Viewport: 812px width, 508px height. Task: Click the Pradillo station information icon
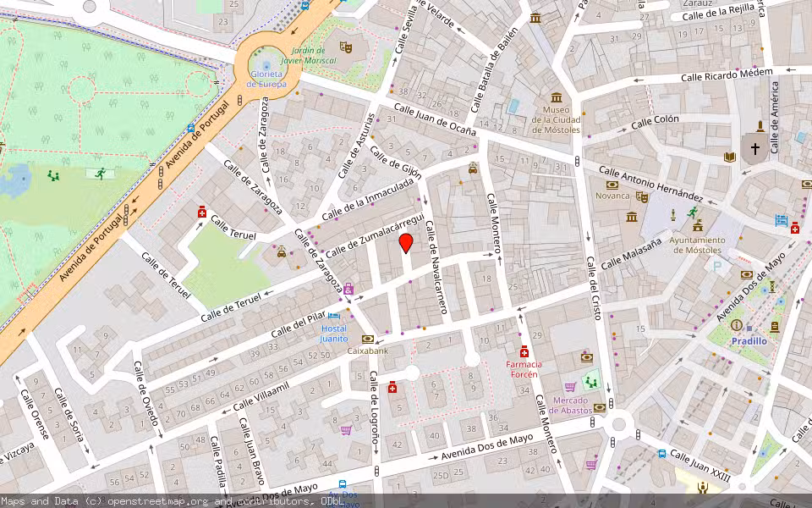[x=737, y=325]
